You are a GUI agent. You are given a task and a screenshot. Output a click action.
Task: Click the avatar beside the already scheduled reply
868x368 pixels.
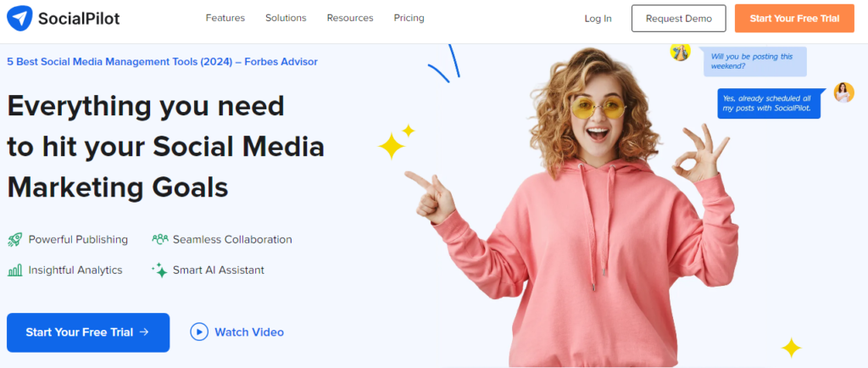pos(843,92)
